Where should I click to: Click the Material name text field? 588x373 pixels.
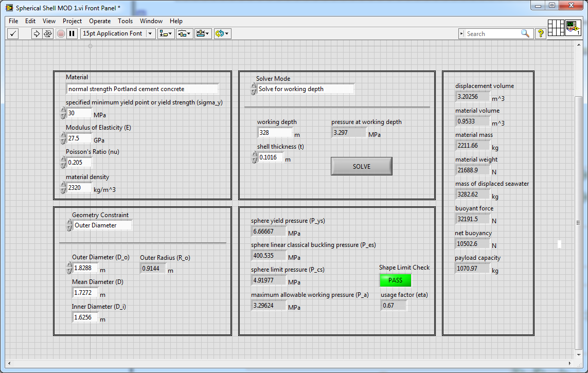coord(142,89)
